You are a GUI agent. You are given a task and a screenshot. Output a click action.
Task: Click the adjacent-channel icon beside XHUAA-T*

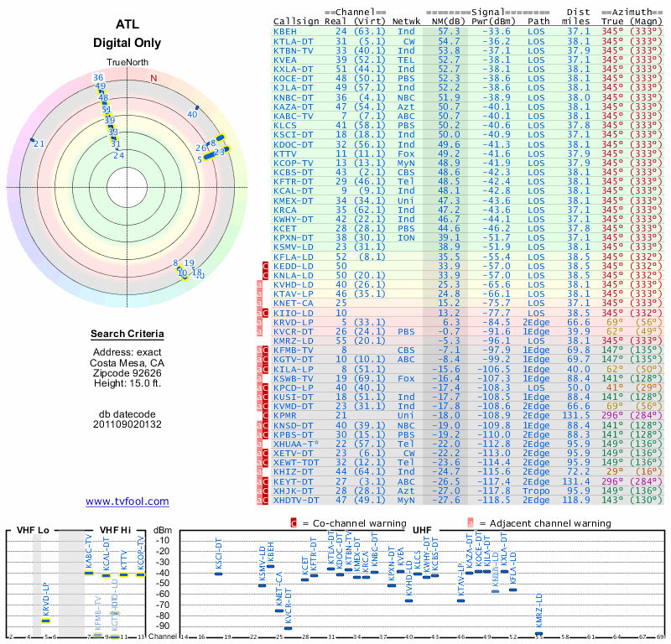click(259, 444)
